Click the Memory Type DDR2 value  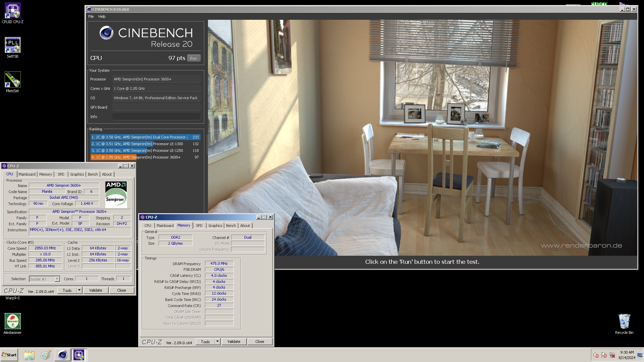tap(175, 237)
